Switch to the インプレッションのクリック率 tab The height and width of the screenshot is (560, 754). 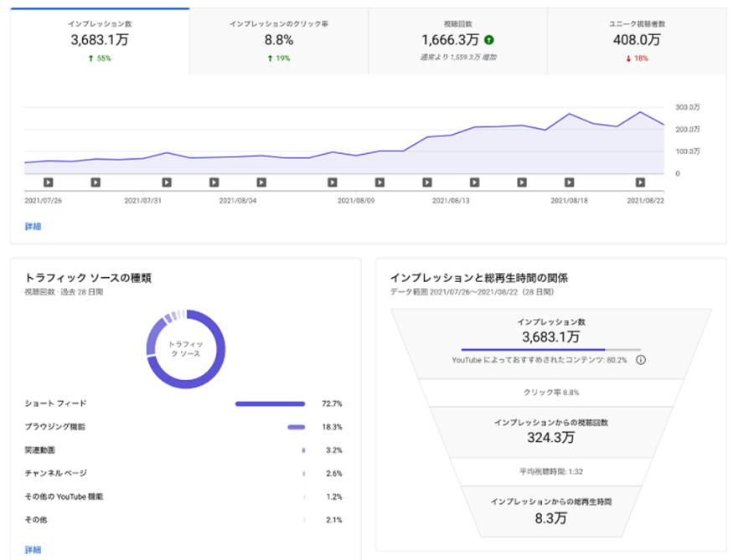[x=278, y=40]
